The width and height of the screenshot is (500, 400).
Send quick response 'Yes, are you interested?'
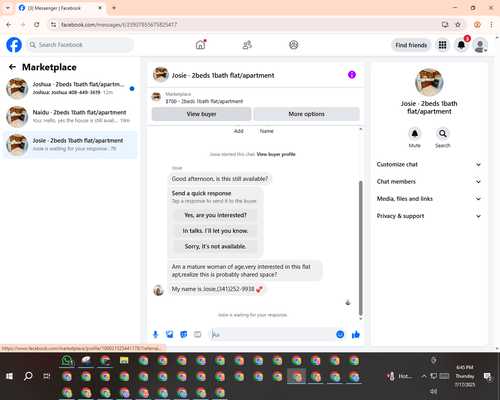pos(215,215)
